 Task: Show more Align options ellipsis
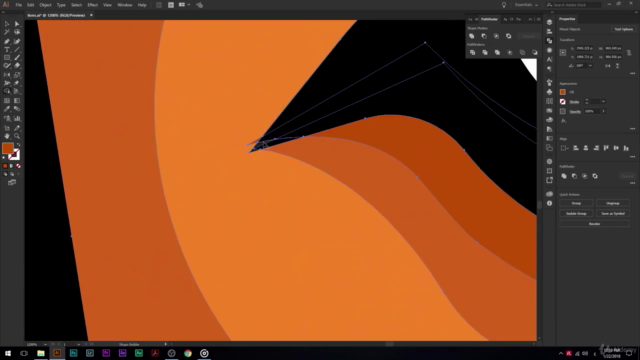[632, 156]
